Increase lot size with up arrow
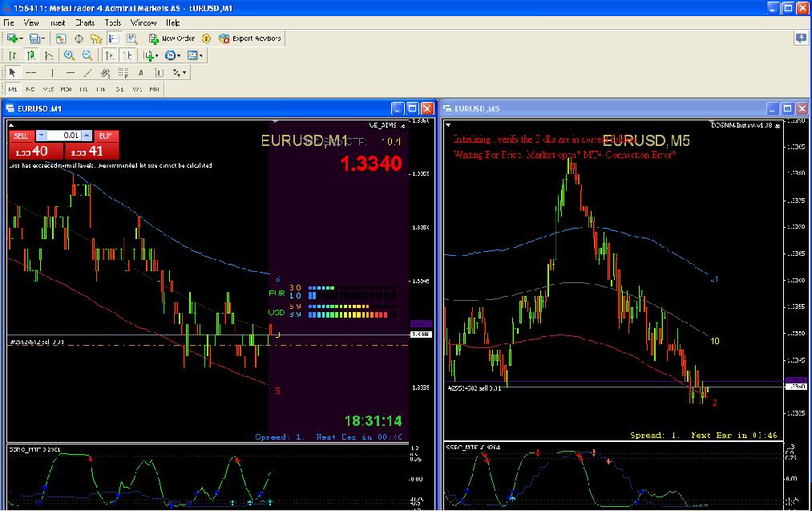 tap(87, 136)
